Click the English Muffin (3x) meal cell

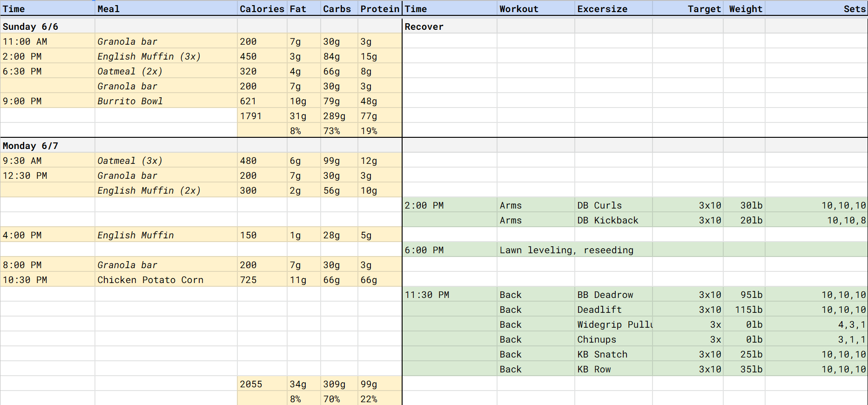[x=166, y=56]
